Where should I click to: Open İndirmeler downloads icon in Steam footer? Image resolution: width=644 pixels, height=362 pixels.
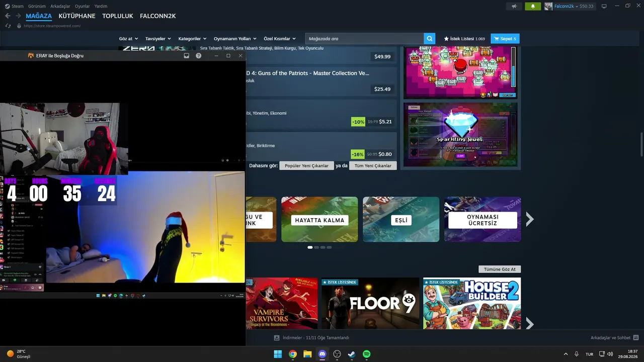[x=277, y=338]
